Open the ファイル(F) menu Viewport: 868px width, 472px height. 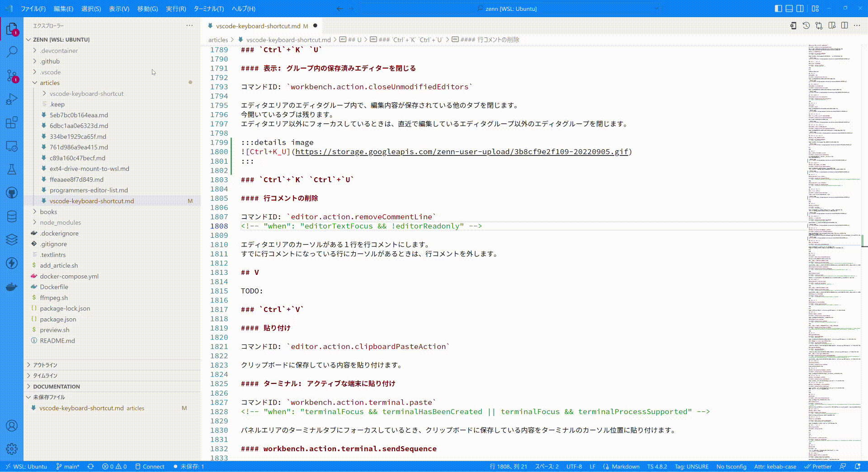point(33,9)
